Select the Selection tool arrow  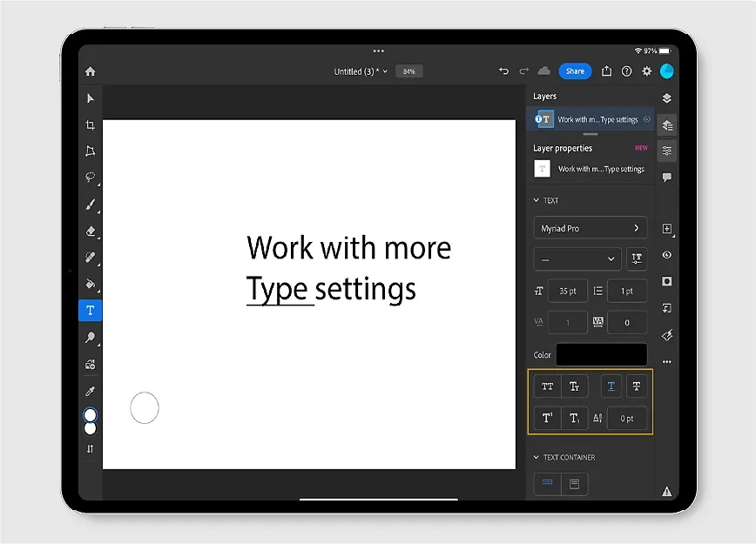point(90,98)
